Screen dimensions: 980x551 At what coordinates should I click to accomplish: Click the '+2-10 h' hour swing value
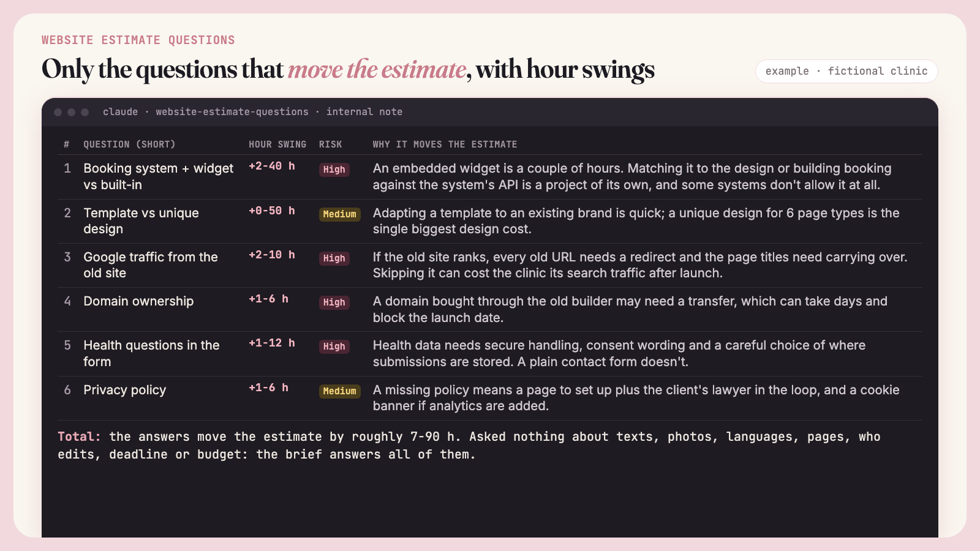tap(272, 255)
